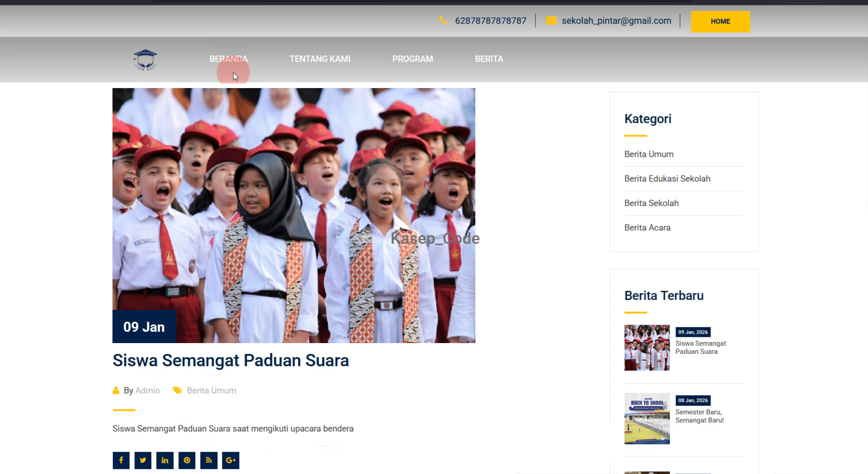
Task: Share the article on Twitter
Action: (x=143, y=460)
